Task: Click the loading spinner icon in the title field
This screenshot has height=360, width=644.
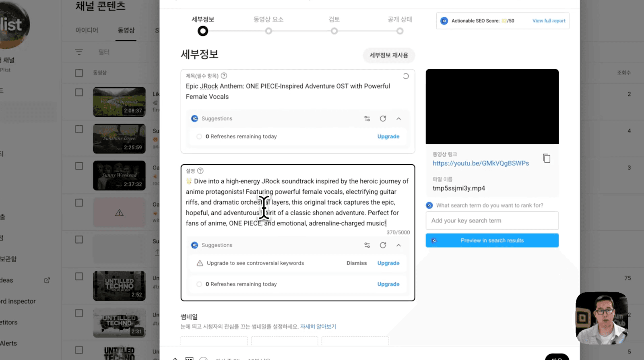Action: 406,76
